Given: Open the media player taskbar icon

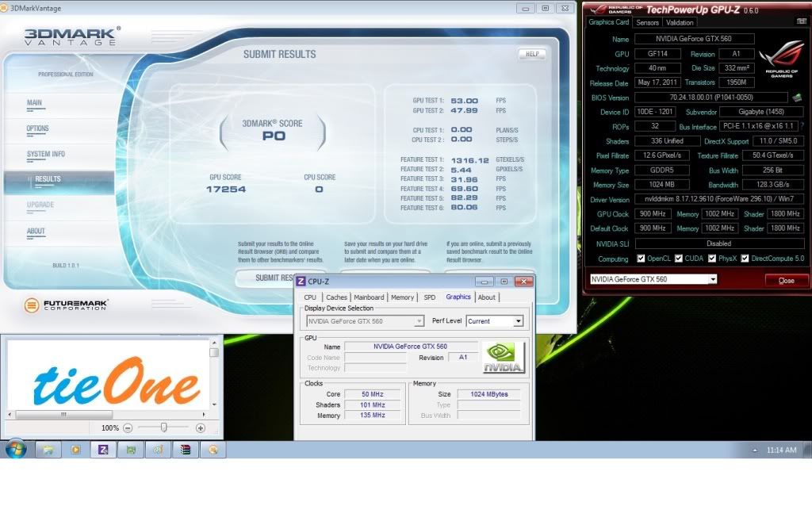Looking at the screenshot, I should [x=75, y=450].
